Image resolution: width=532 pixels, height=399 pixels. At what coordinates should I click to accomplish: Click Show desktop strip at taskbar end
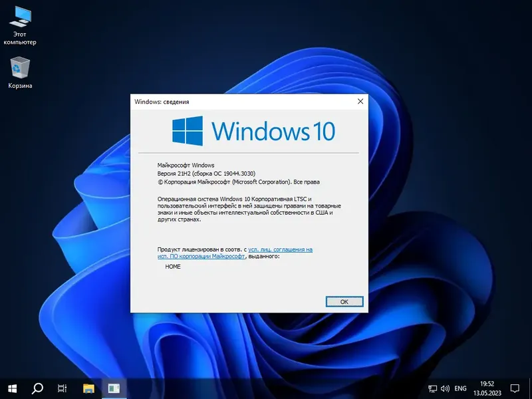531,389
